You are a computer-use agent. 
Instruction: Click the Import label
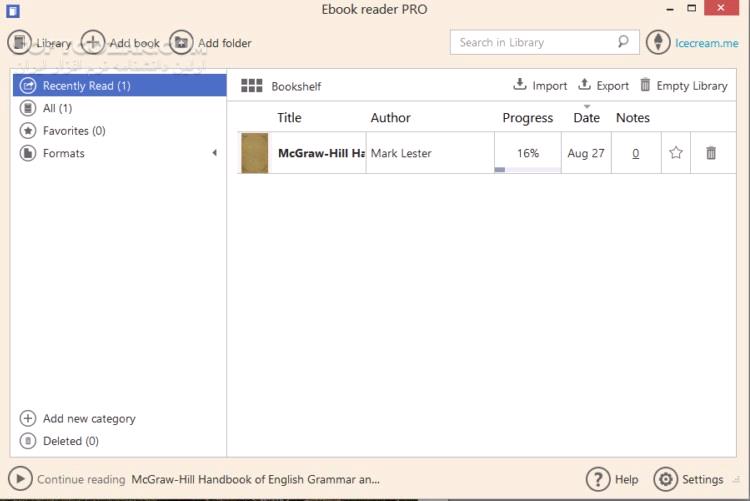550,86
